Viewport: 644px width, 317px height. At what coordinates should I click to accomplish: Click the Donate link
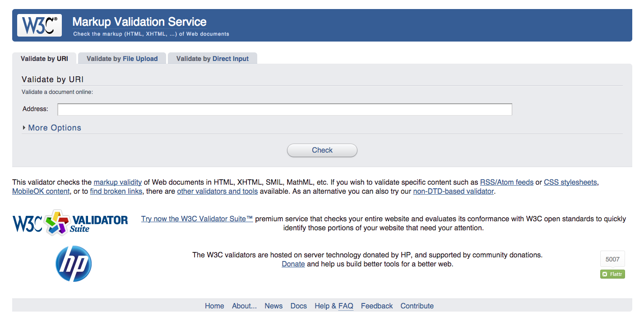[293, 264]
